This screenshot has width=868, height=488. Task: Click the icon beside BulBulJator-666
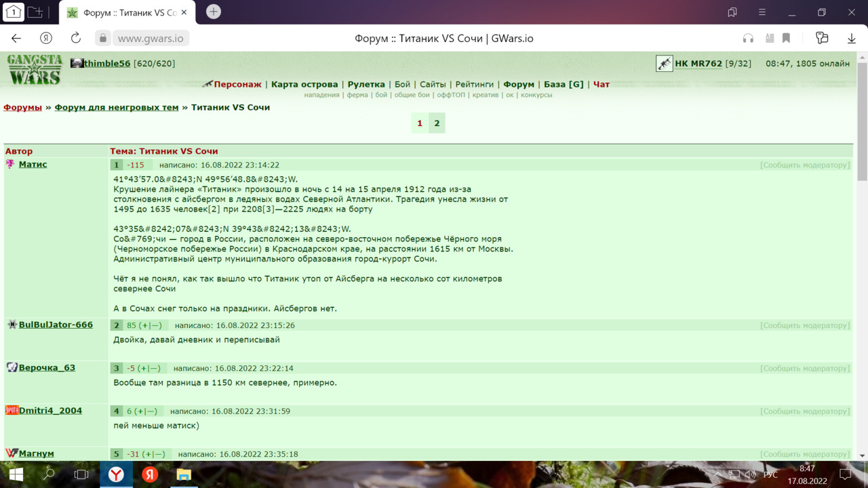[12, 325]
